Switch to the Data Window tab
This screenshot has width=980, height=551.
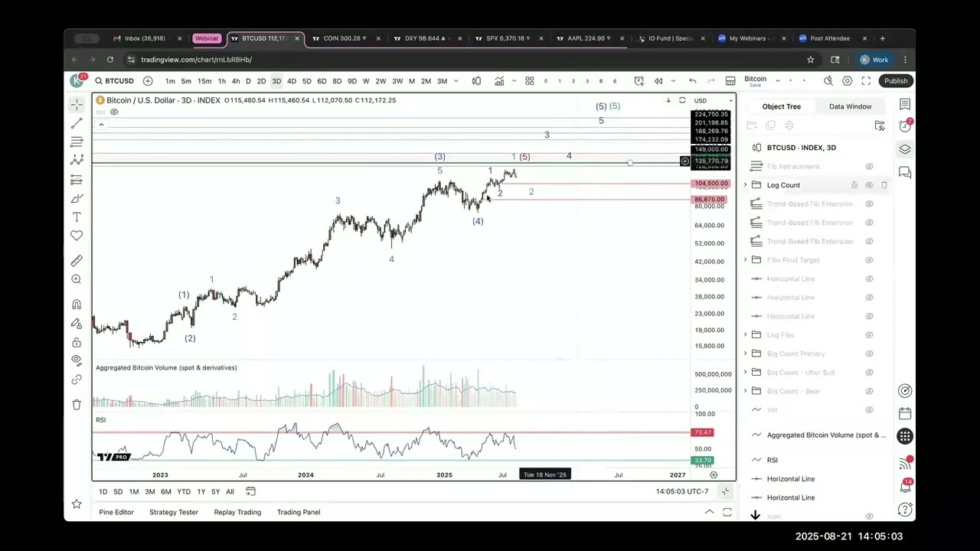coord(850,106)
